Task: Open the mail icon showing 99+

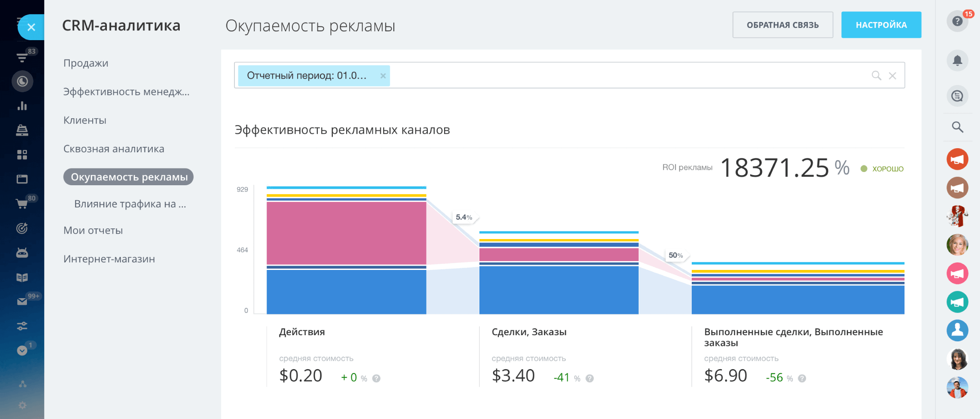Action: (x=22, y=302)
